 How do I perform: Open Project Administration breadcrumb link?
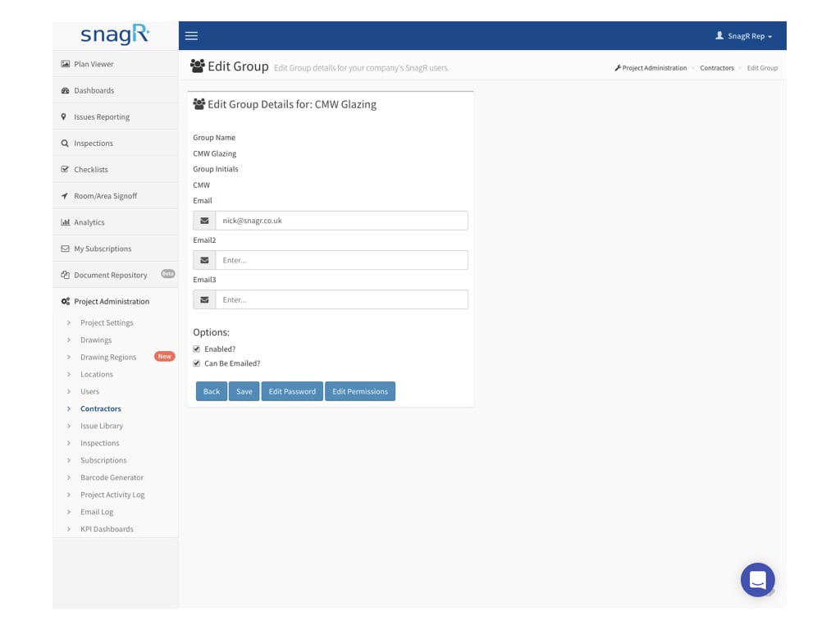tap(651, 68)
